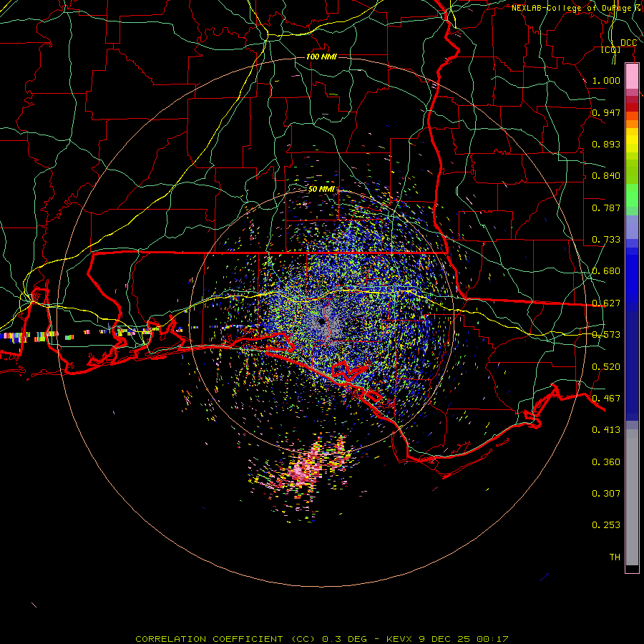644x644 pixels.
Task: Pick the pink segment of the color bar
Action: (x=632, y=77)
